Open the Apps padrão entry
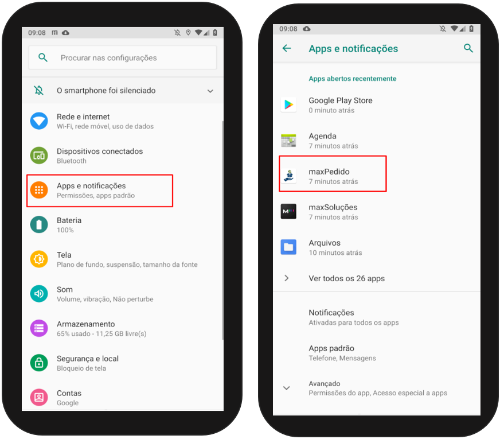 point(376,353)
